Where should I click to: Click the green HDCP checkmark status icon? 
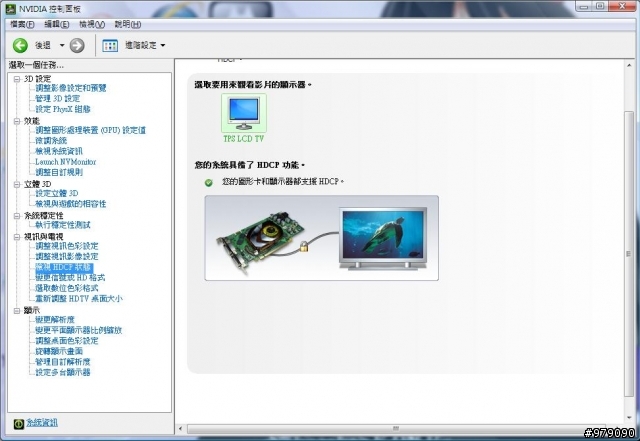click(209, 183)
